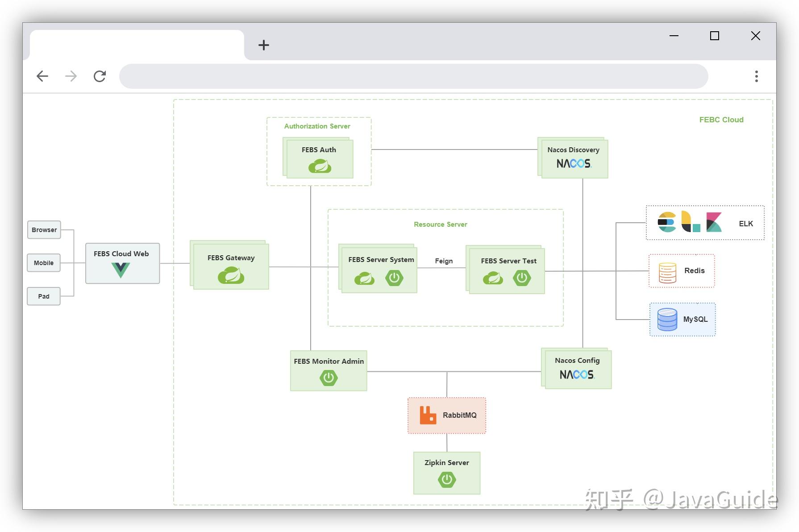Click the browser back arrow

click(x=42, y=76)
